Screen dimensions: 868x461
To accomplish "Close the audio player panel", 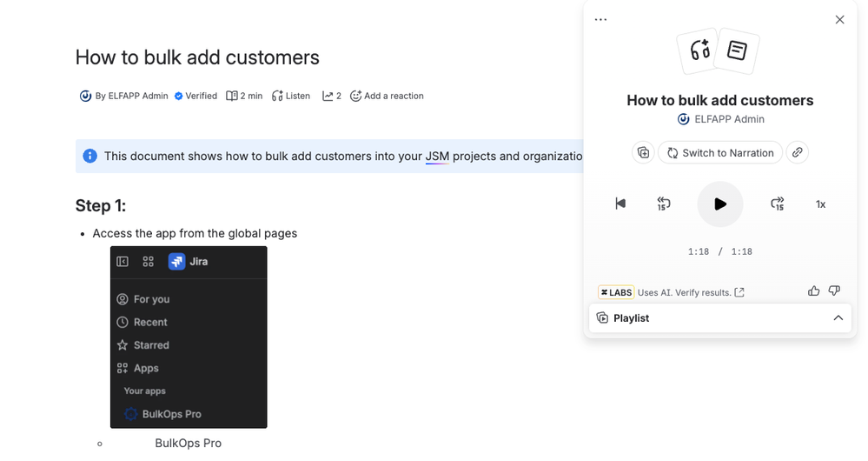I will tap(840, 20).
